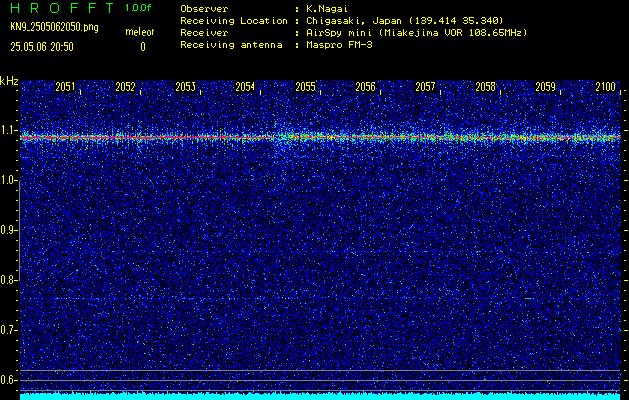Click the red carrier signal line in spectrogram
Screen dimensions: 629x400
click(x=320, y=138)
